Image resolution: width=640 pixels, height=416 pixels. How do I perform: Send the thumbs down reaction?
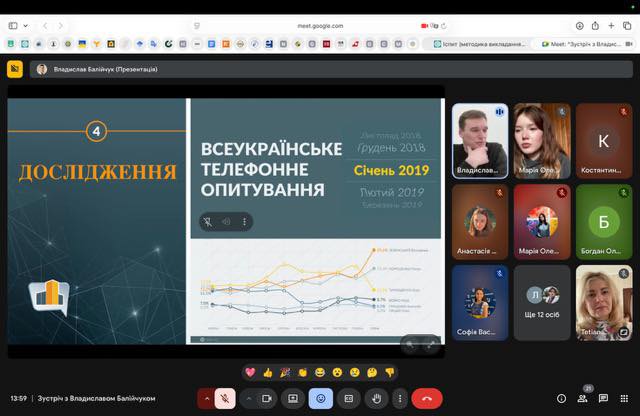pyautogui.click(x=390, y=372)
